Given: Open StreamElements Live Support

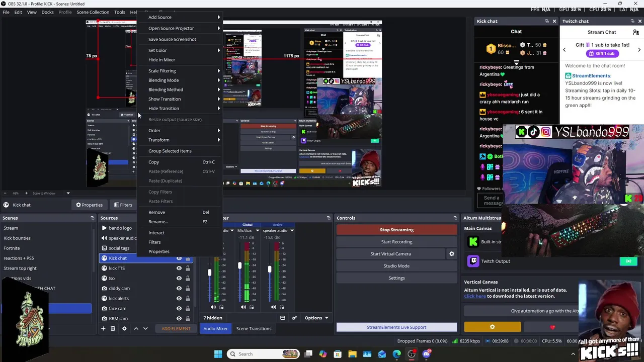Looking at the screenshot, I should point(396,327).
